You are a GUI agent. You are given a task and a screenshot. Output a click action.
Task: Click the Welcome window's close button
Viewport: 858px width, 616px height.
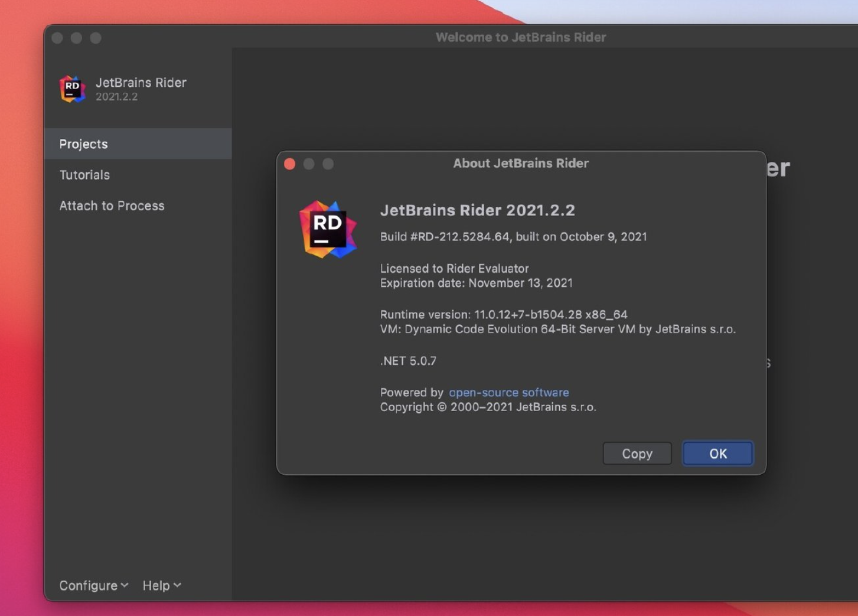pos(57,38)
